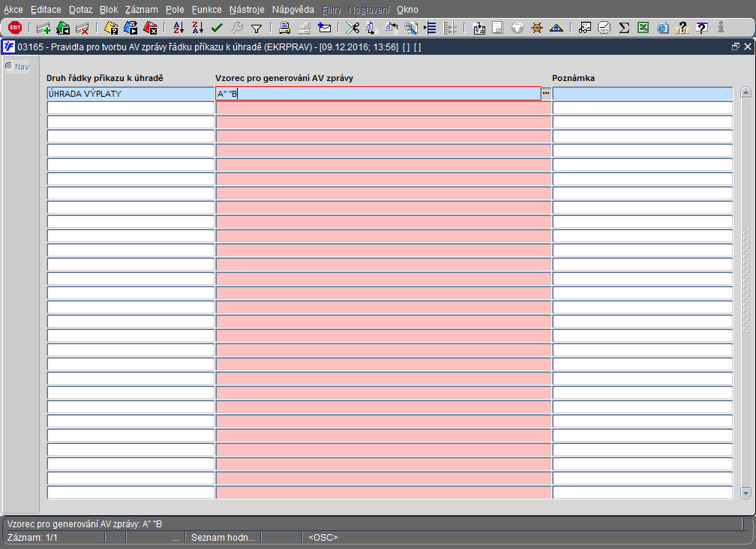Toggle the Nav radio button
Image resolution: width=756 pixels, height=549 pixels.
coord(9,66)
